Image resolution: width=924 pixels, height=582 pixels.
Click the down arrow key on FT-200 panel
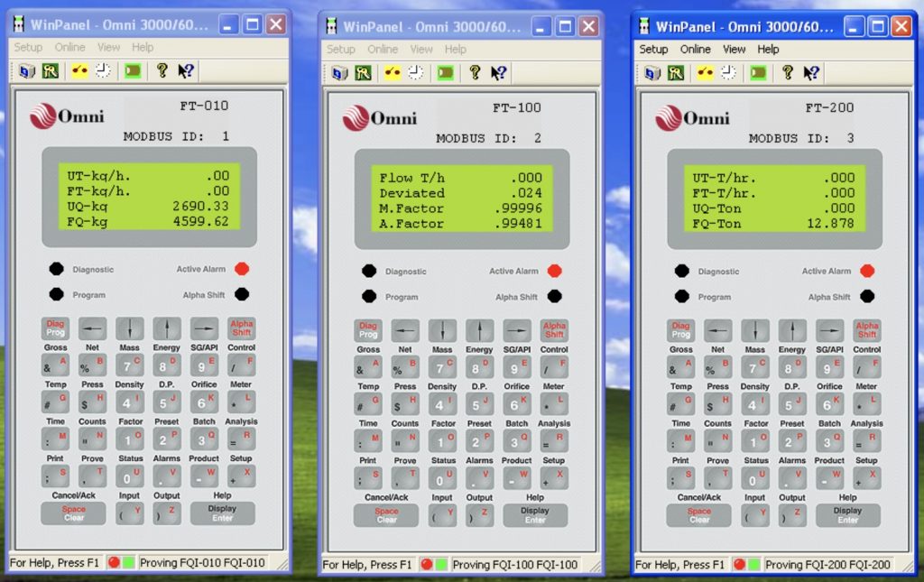(755, 330)
